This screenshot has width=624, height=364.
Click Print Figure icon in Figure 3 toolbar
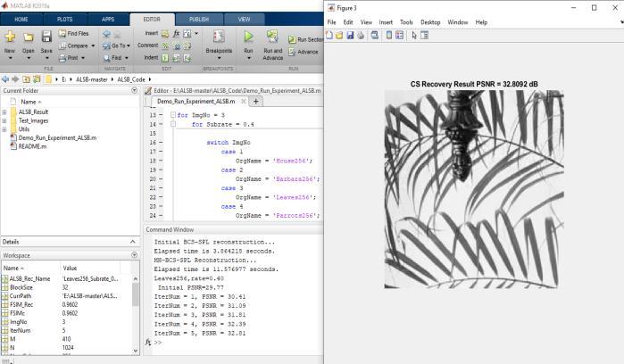coord(361,36)
